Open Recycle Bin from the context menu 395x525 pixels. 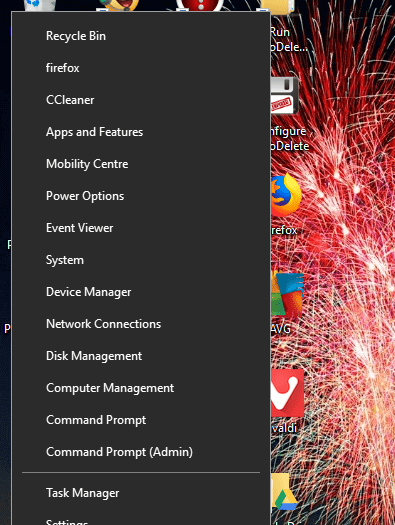coord(141,36)
